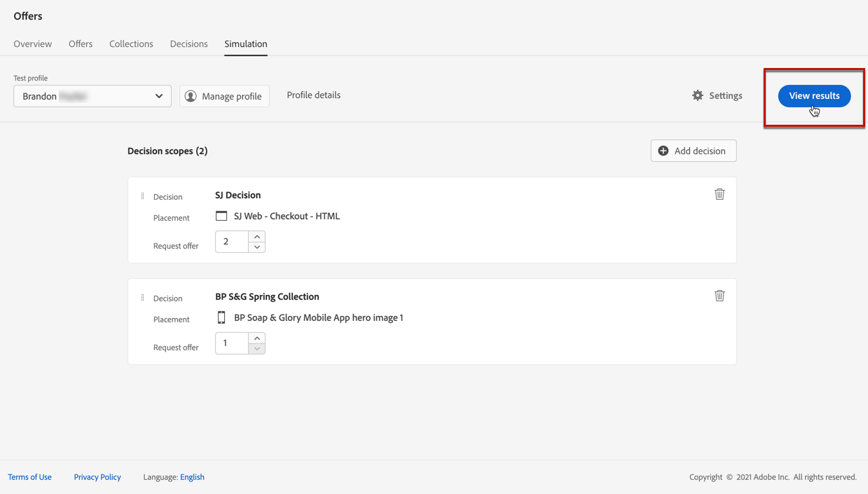Increase BP S&G request offer count

point(257,338)
